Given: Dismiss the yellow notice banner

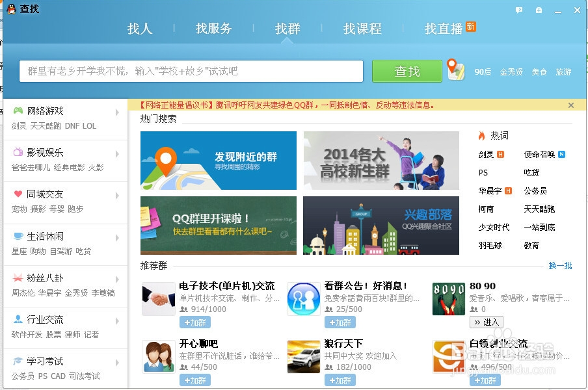Looking at the screenshot, I should click(570, 105).
